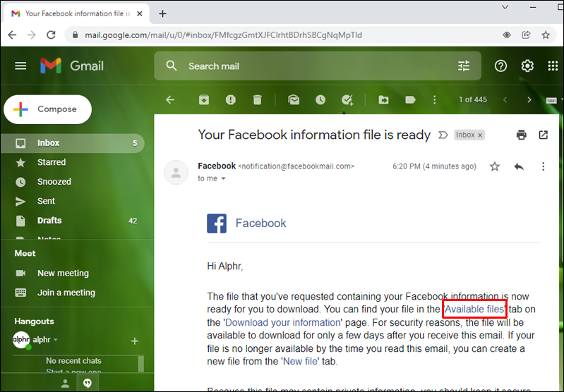The height and width of the screenshot is (392, 564).
Task: Go to the older email arrow
Action: [x=529, y=99]
